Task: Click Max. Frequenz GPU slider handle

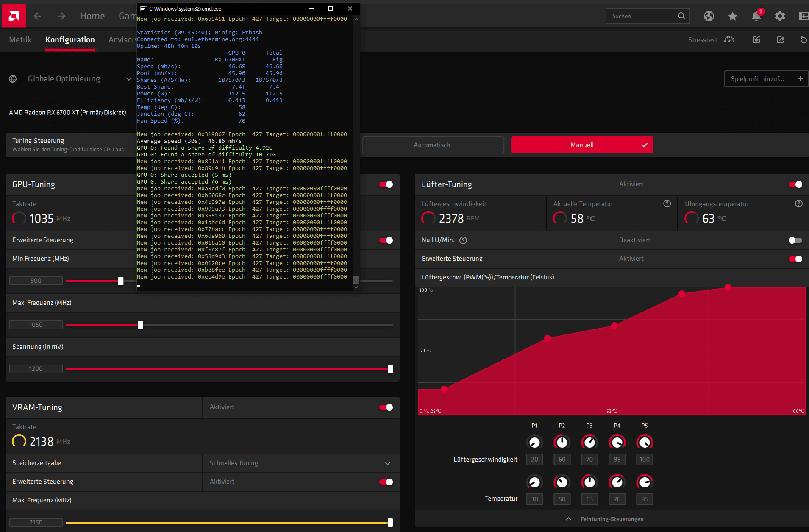Action: pos(141,325)
